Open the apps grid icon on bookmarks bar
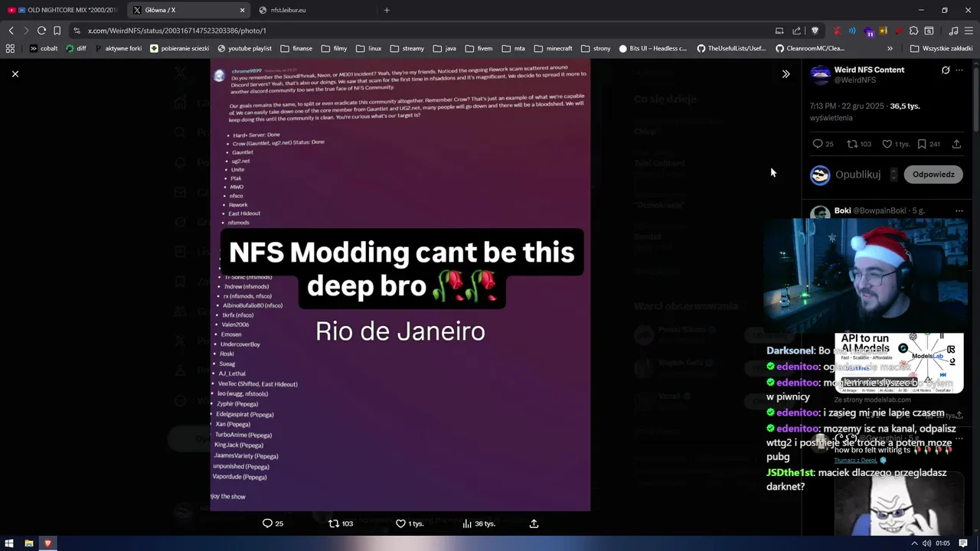Image resolution: width=980 pixels, height=551 pixels. pos(10,48)
